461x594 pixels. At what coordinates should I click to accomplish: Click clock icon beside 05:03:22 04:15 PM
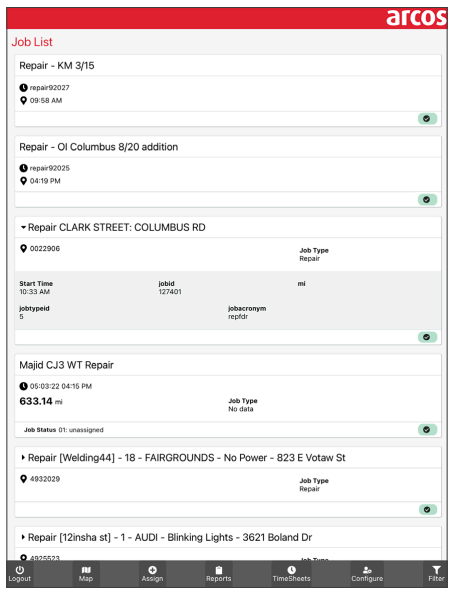23,386
